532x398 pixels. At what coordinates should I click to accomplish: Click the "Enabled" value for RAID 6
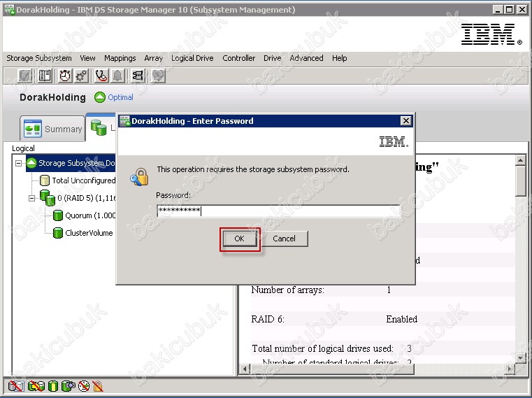click(402, 319)
